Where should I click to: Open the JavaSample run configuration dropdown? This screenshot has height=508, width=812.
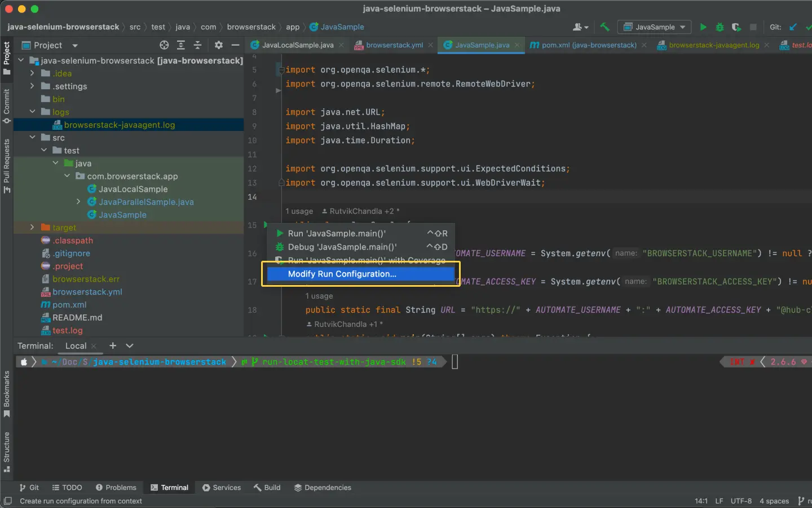pyautogui.click(x=654, y=27)
